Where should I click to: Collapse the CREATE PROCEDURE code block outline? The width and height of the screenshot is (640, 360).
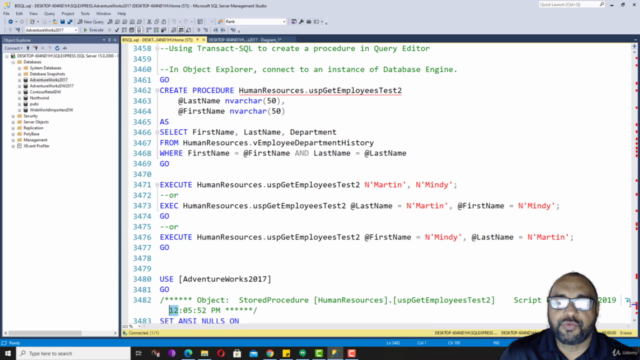(x=157, y=90)
